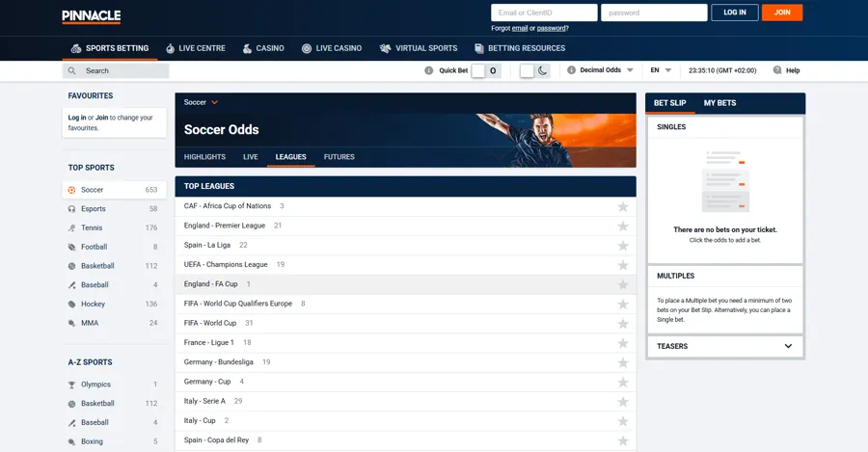Open the Sports Betting tab
The height and width of the screenshot is (452, 868).
click(110, 49)
